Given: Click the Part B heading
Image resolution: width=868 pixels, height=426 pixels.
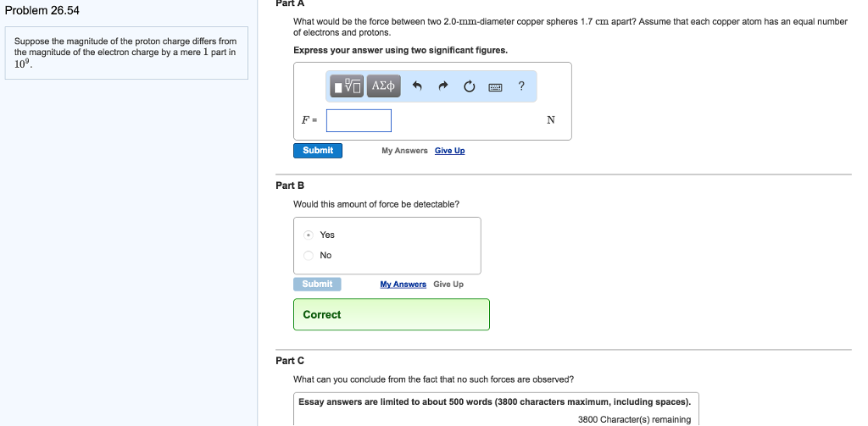Looking at the screenshot, I should [290, 185].
